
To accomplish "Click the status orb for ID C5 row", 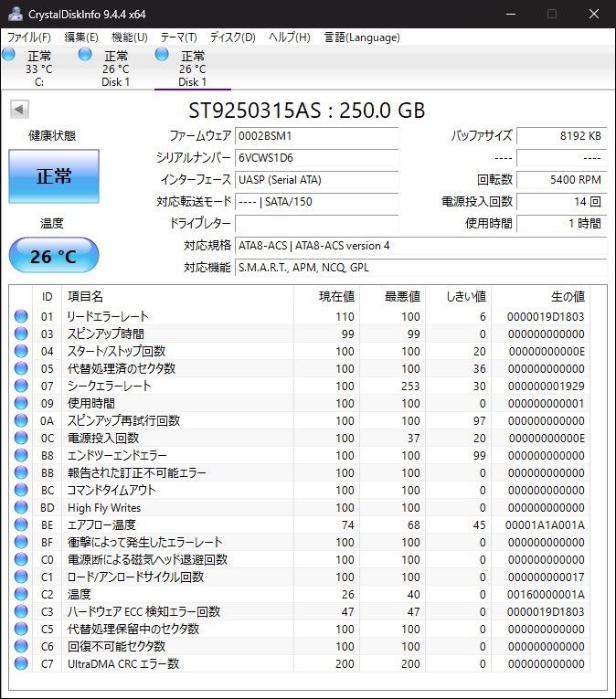I will tap(21, 629).
